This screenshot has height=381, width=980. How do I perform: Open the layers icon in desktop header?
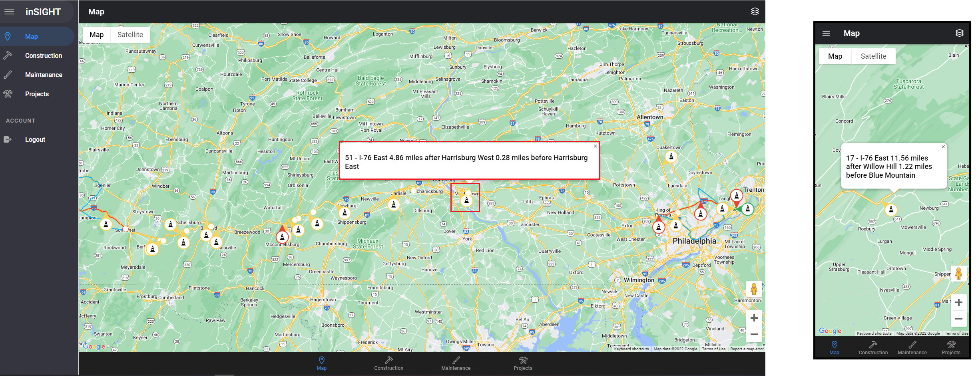[x=755, y=12]
